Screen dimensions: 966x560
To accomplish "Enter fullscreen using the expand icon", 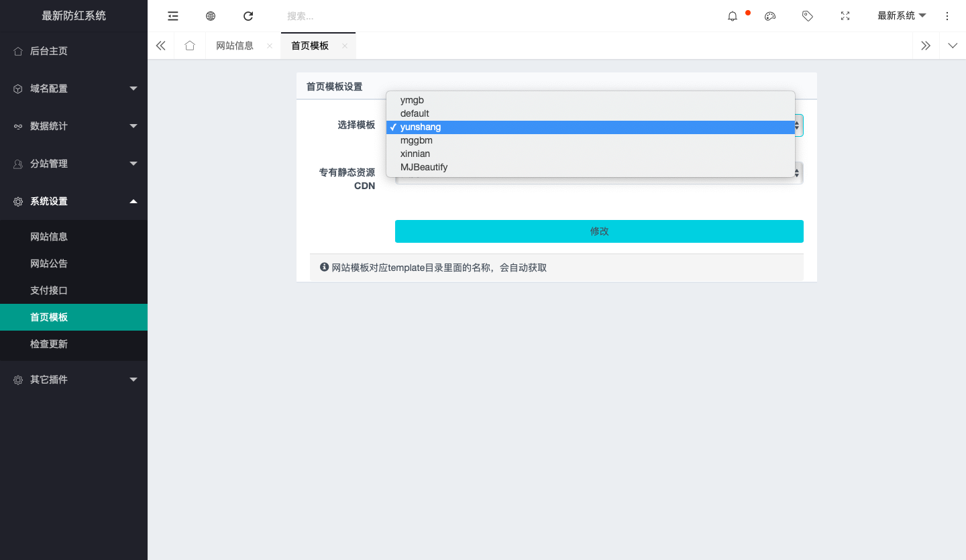I will pos(845,16).
